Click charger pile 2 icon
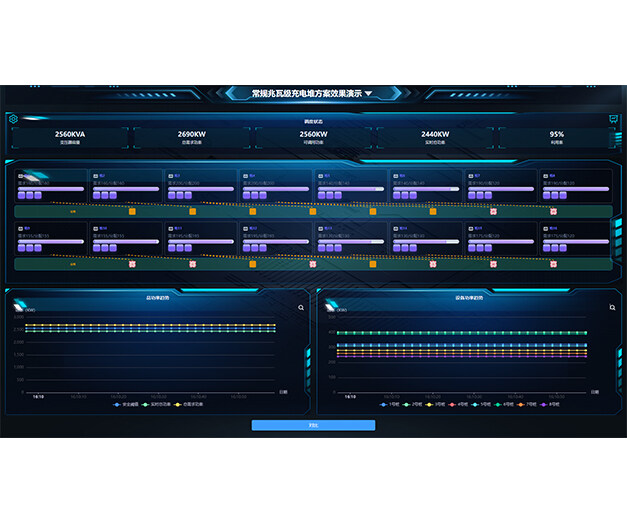Image resolution: width=627 pixels, height=522 pixels. pyautogui.click(x=96, y=176)
